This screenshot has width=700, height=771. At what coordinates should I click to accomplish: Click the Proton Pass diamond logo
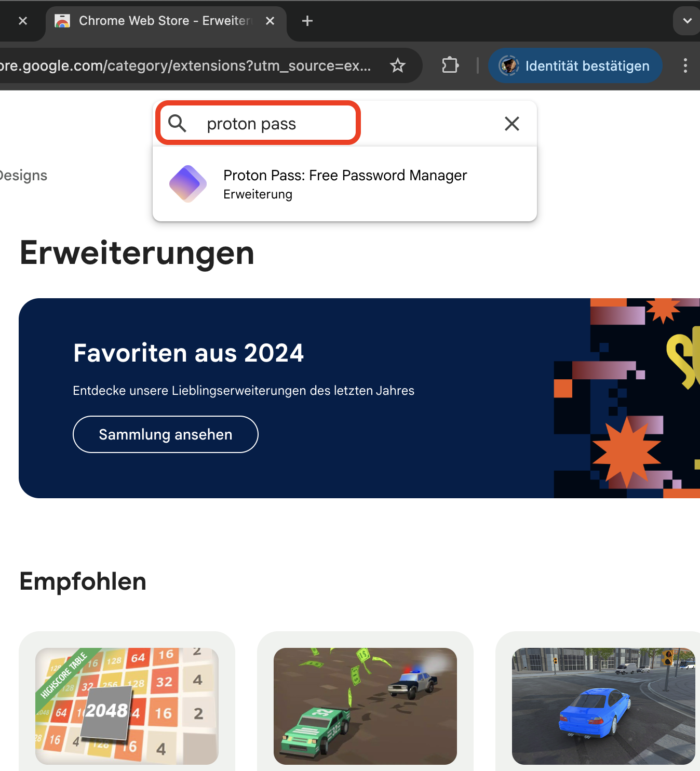[x=188, y=184]
